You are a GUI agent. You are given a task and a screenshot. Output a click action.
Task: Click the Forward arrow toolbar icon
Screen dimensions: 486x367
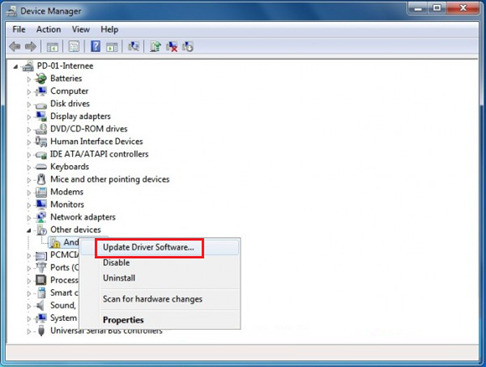coord(31,47)
